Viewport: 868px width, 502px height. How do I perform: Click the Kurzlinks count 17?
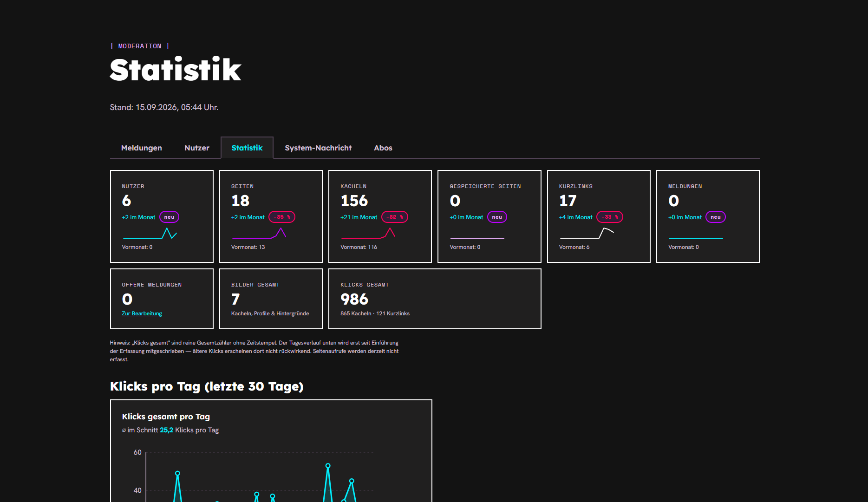coord(568,201)
